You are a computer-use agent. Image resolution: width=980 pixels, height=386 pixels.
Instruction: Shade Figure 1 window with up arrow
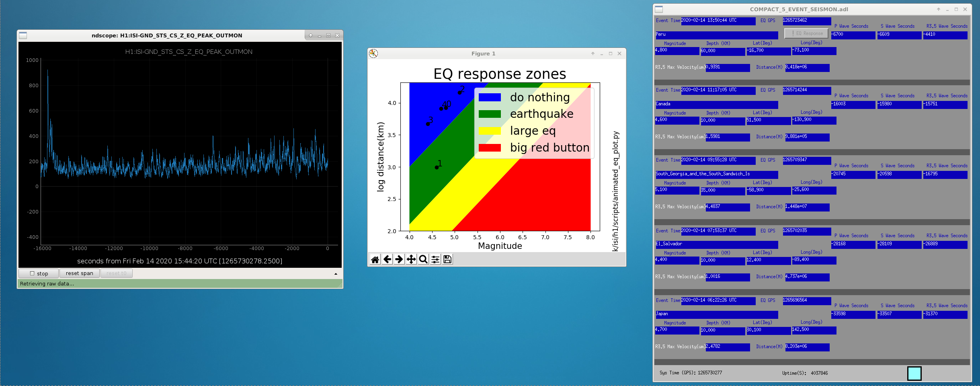click(593, 53)
